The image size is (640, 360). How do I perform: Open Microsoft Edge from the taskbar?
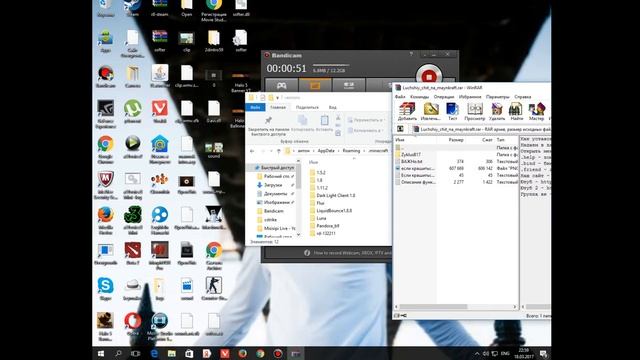[154, 353]
